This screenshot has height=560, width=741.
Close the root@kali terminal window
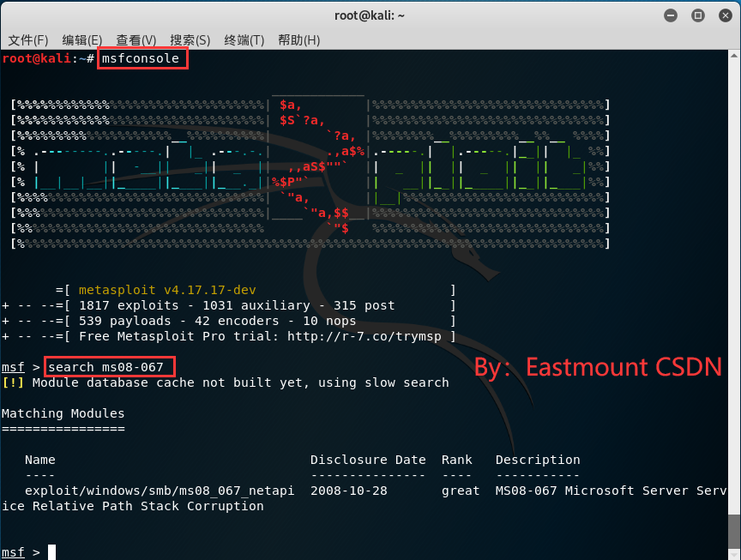point(725,15)
